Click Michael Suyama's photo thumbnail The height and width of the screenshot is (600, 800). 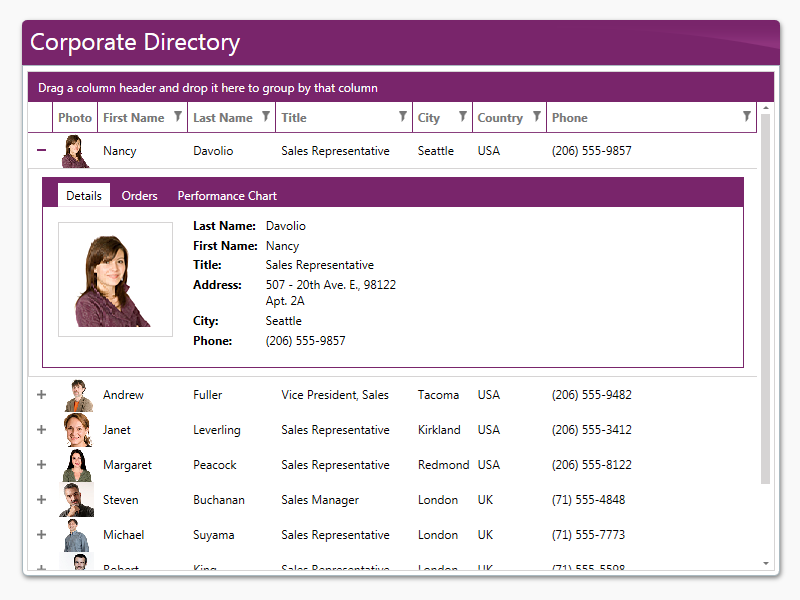[77, 535]
